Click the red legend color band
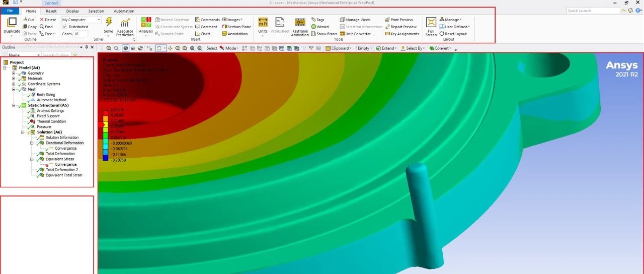This screenshot has height=274, width=644. 105,113
